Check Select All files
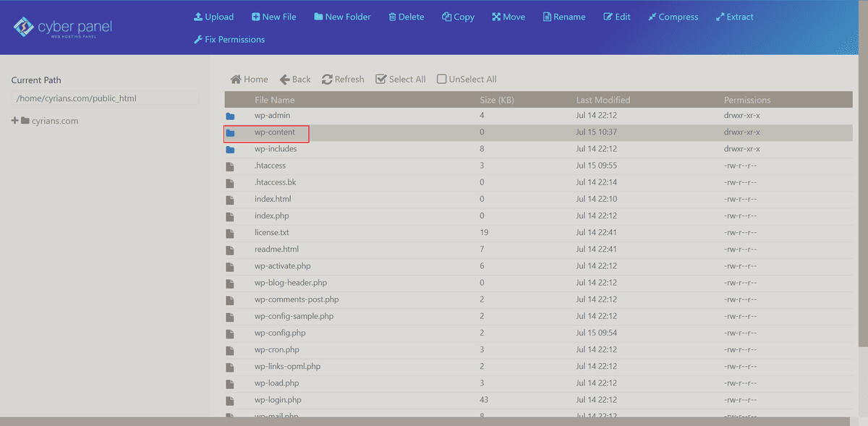This screenshot has height=426, width=868. click(x=401, y=80)
